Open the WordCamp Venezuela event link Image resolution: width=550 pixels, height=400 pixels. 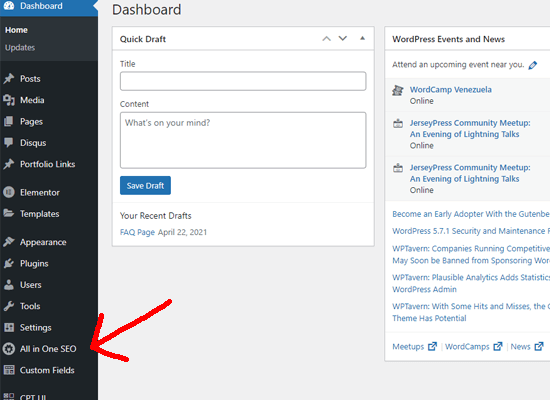click(x=450, y=90)
